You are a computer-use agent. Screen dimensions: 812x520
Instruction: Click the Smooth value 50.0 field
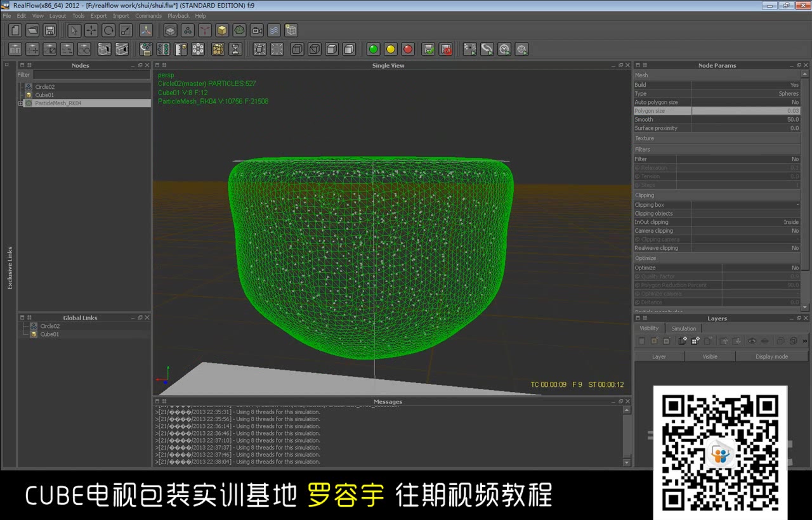(745, 119)
